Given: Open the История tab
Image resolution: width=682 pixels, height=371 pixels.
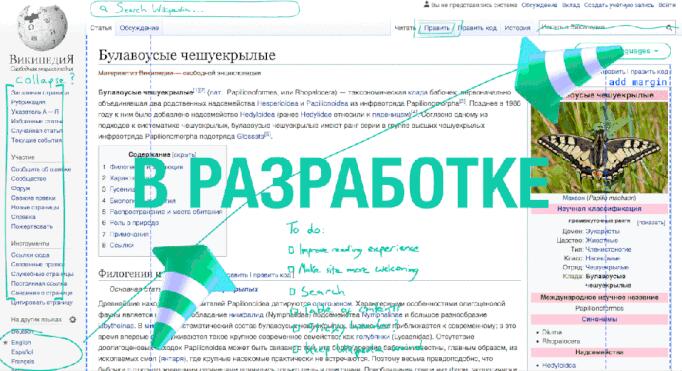Looking at the screenshot, I should [517, 28].
